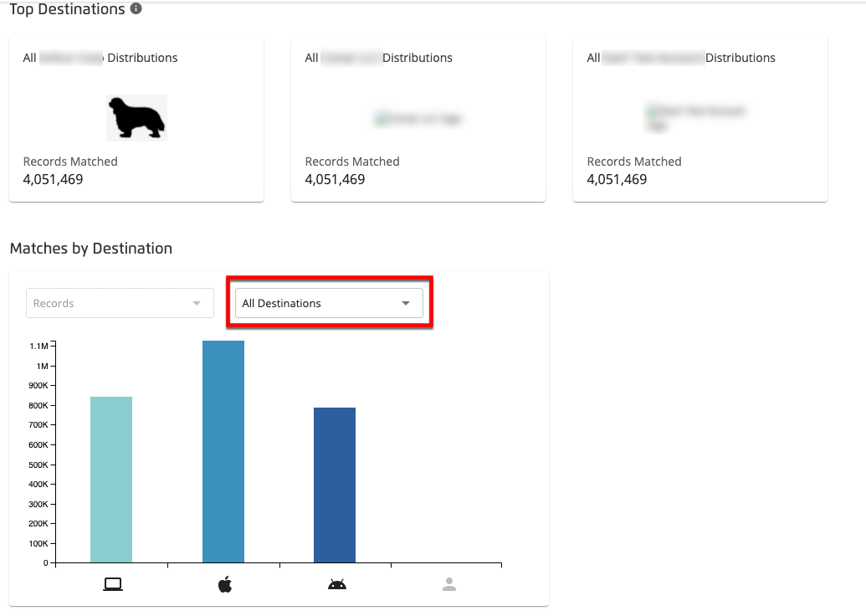The height and width of the screenshot is (616, 866).
Task: Open the Records dropdown
Action: click(120, 303)
